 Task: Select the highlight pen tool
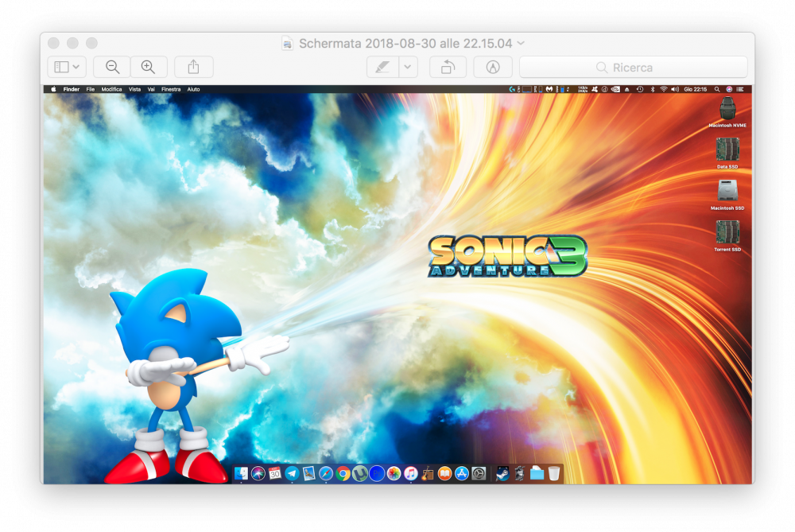pos(383,67)
